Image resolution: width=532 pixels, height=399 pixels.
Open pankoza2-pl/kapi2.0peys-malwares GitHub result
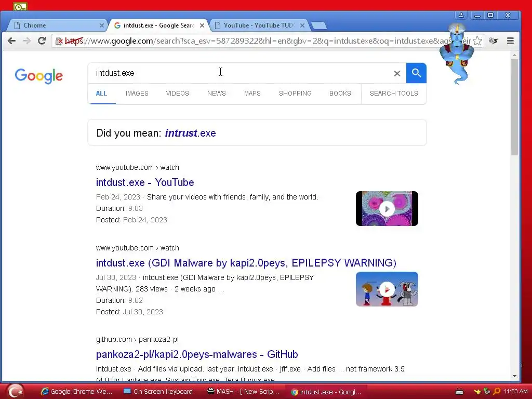click(x=197, y=354)
